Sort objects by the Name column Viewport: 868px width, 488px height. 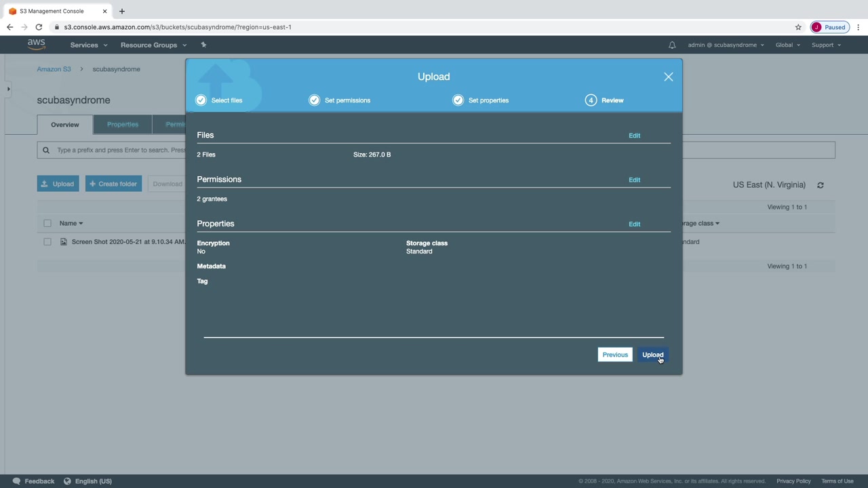point(71,223)
